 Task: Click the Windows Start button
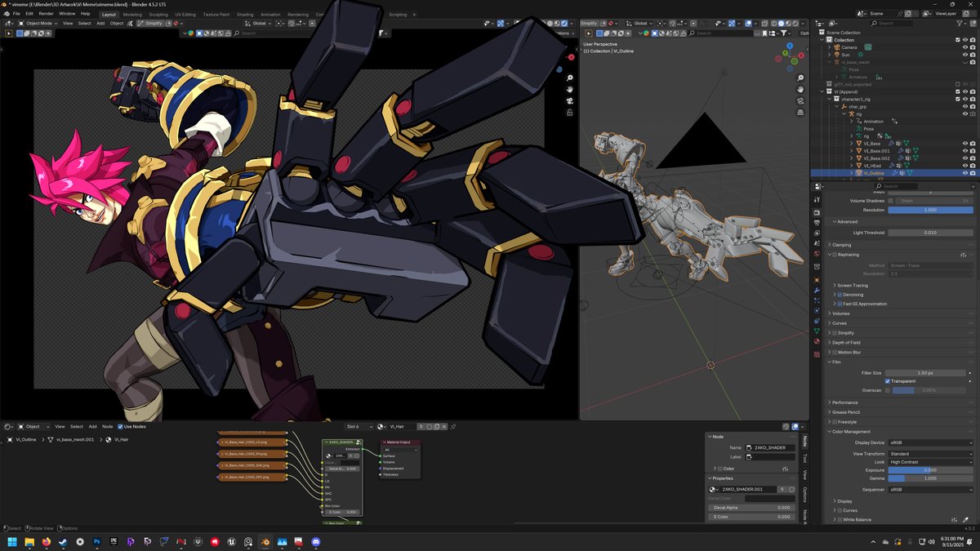pyautogui.click(x=12, y=541)
